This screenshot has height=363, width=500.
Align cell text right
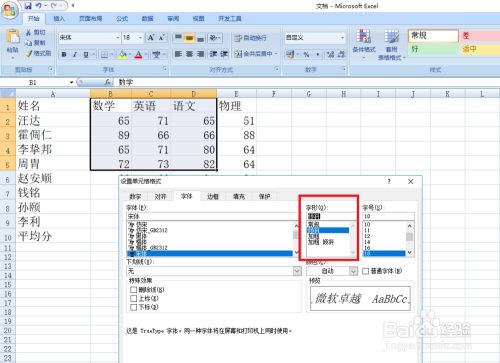pyautogui.click(x=200, y=54)
